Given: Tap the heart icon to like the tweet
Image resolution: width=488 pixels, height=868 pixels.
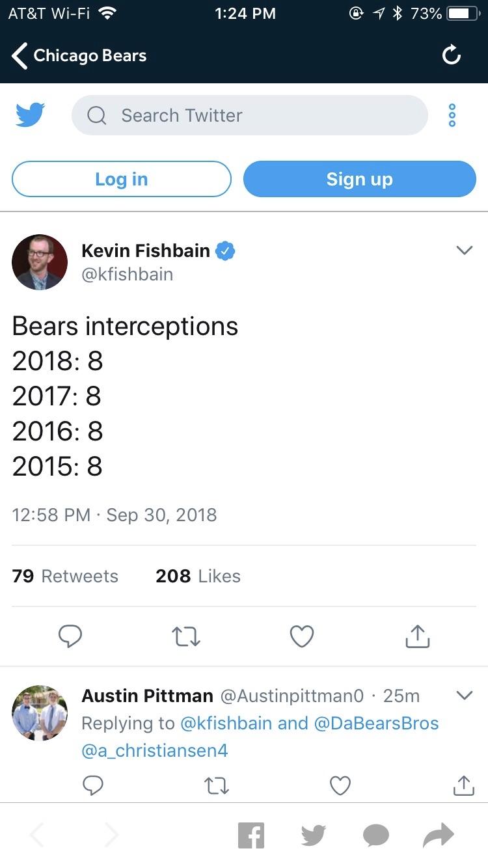Looking at the screenshot, I should [x=301, y=636].
